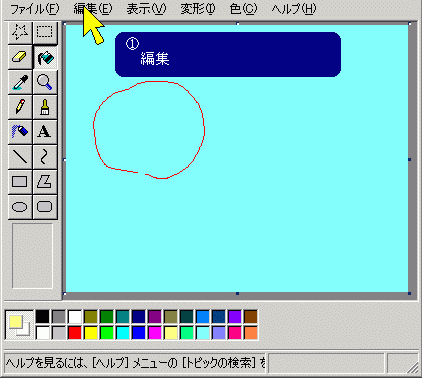Choose the Eraser tool
Screen dimensions: 422x378
click(x=20, y=57)
